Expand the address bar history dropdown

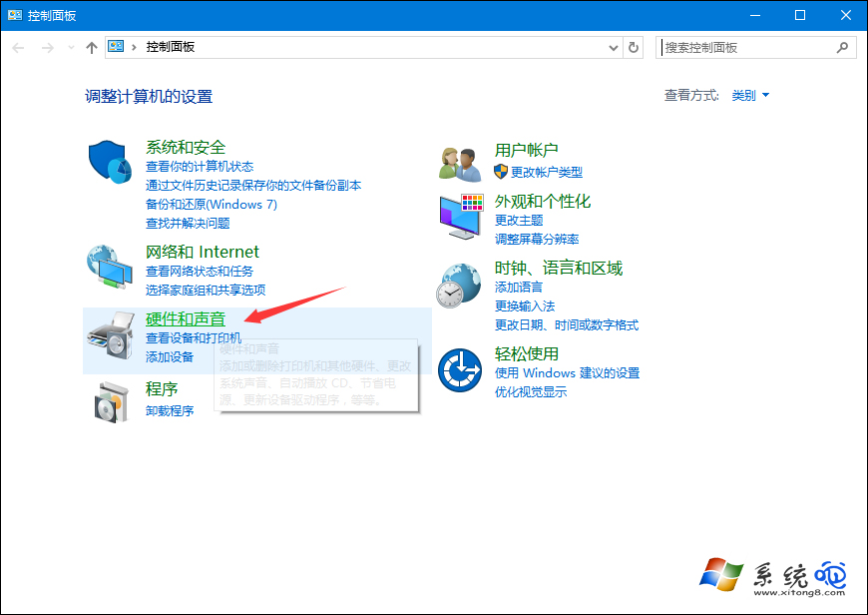(614, 47)
